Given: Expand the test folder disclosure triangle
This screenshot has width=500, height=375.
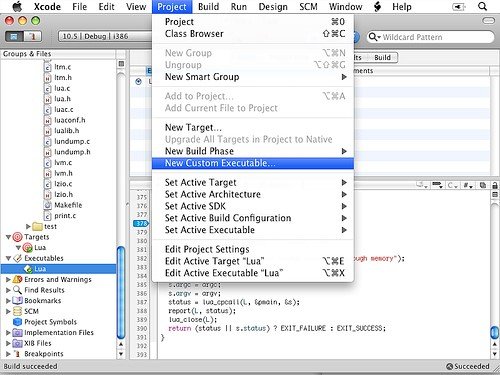Looking at the screenshot, I should (x=28, y=227).
